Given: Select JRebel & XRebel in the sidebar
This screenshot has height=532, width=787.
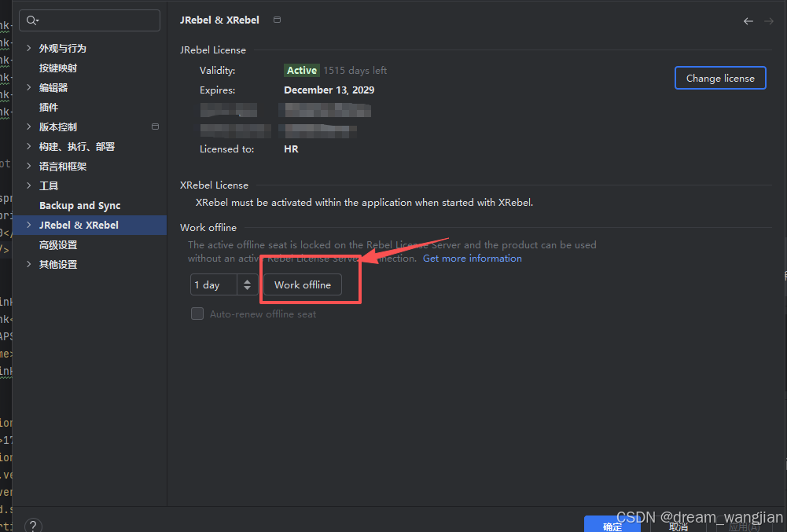Looking at the screenshot, I should click(x=90, y=225).
